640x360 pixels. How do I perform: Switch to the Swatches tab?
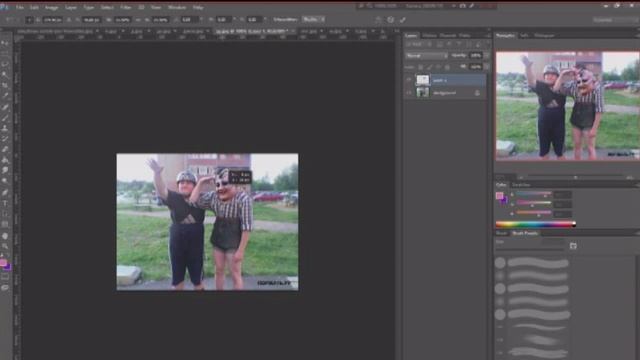pyautogui.click(x=521, y=185)
